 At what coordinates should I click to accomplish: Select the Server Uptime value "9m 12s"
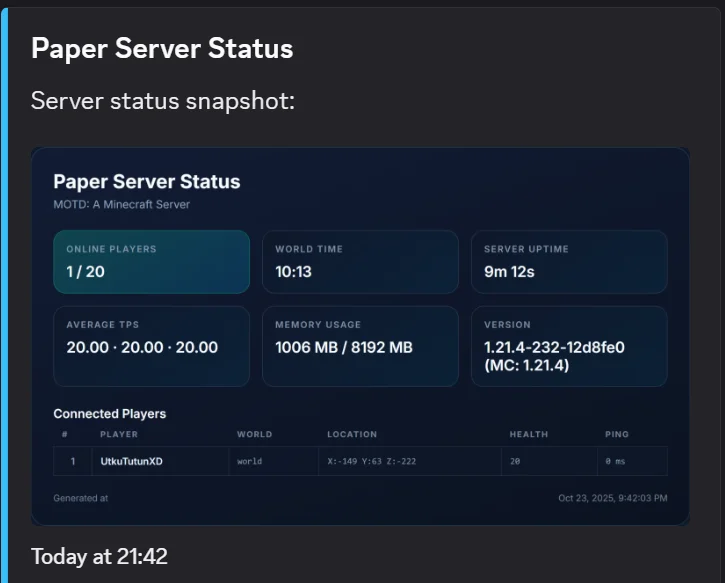tap(509, 271)
